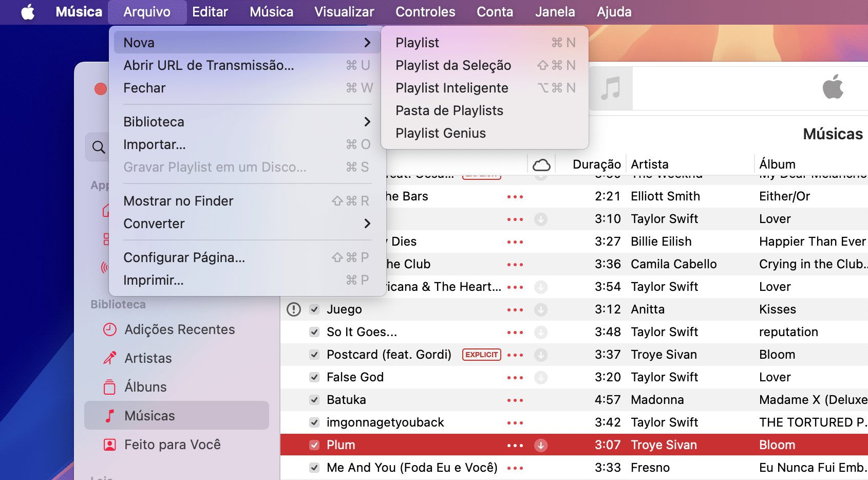Click download icon for False God
The image size is (868, 480).
(541, 377)
